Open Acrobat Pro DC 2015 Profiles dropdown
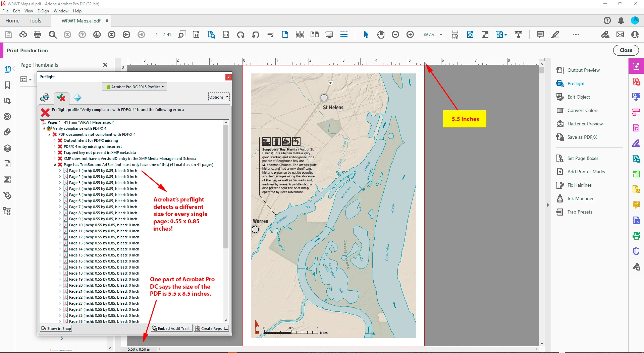This screenshot has width=644, height=353. point(135,87)
